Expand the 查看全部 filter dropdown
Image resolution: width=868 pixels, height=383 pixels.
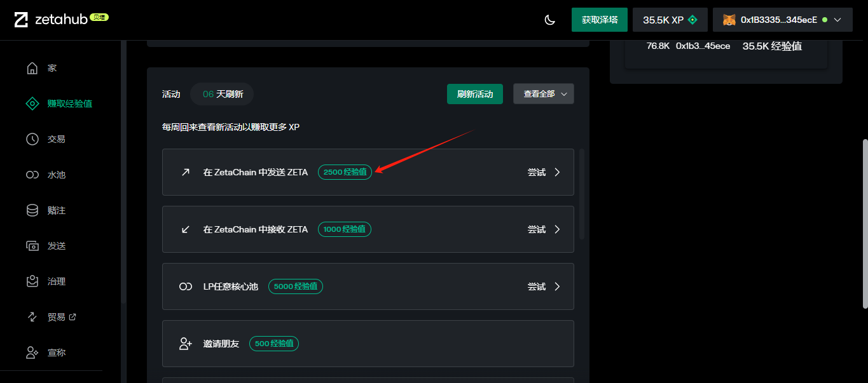point(544,94)
